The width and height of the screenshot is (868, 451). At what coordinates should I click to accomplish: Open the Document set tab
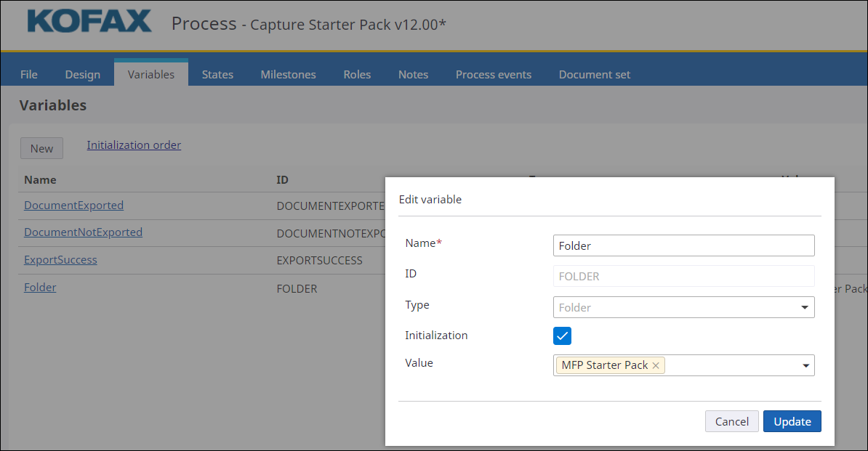(x=594, y=74)
